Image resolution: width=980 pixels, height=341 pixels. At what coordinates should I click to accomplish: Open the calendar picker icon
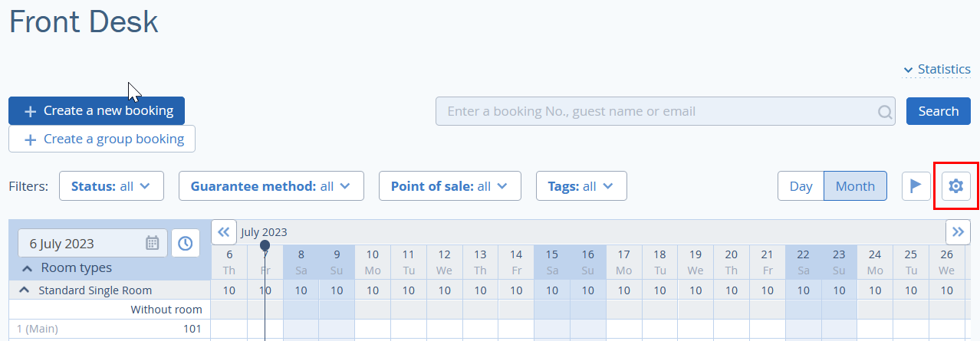(x=153, y=243)
